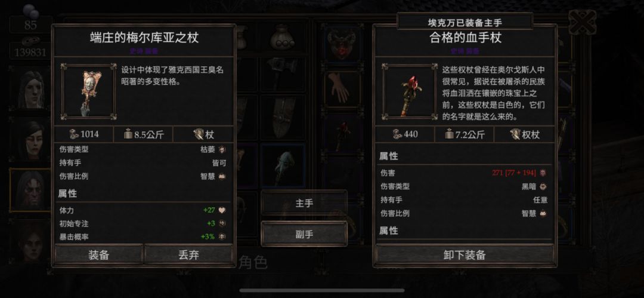Tap the 埃克万已装备主手 header label
This screenshot has width=644, height=298.
465,22
